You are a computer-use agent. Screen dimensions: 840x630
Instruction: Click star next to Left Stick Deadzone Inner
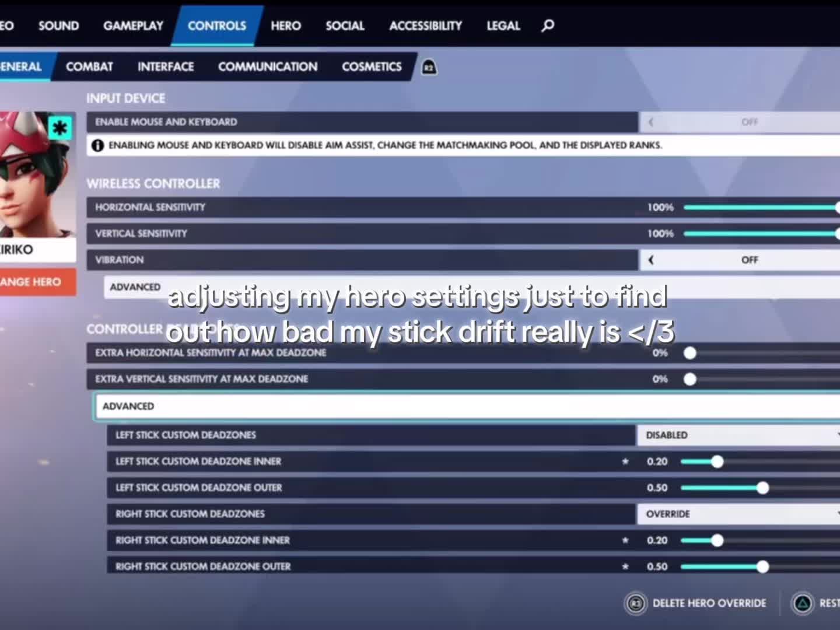(625, 461)
